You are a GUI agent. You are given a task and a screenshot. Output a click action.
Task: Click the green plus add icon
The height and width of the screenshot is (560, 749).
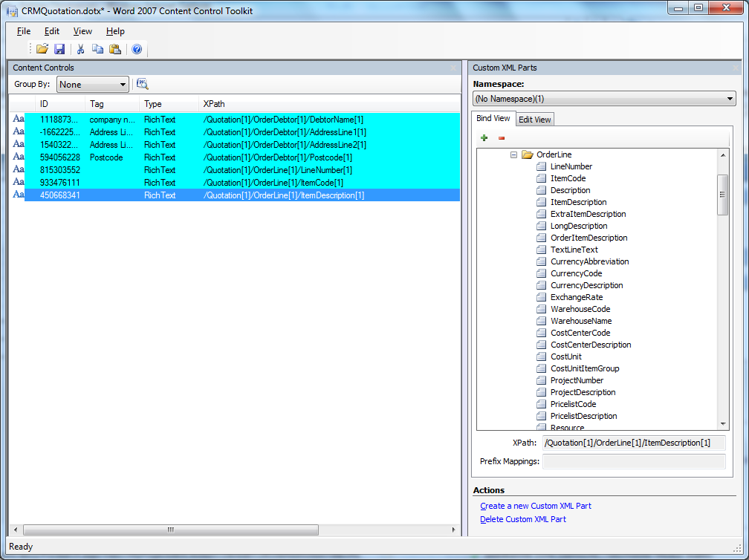[484, 137]
